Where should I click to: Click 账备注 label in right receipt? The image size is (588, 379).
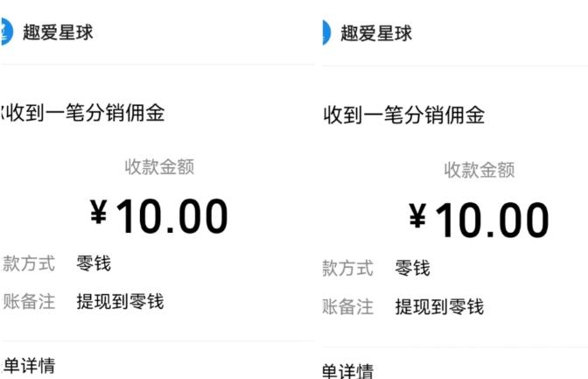[x=347, y=306]
